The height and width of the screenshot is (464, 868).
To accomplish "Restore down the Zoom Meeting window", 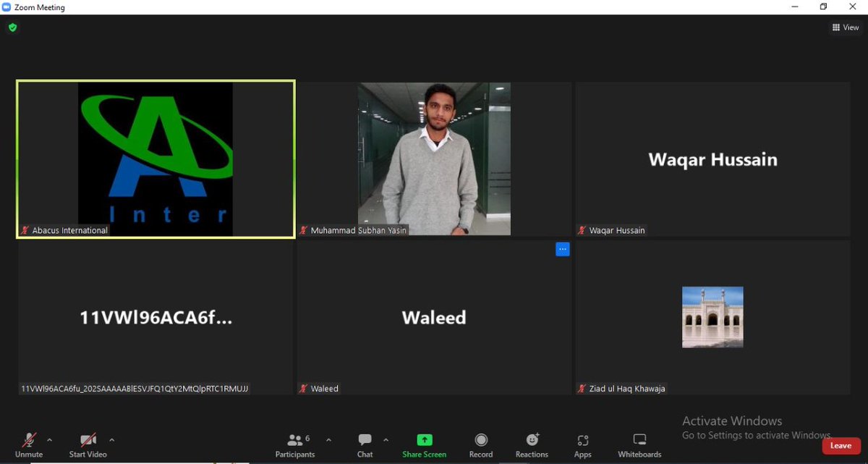I will [824, 7].
